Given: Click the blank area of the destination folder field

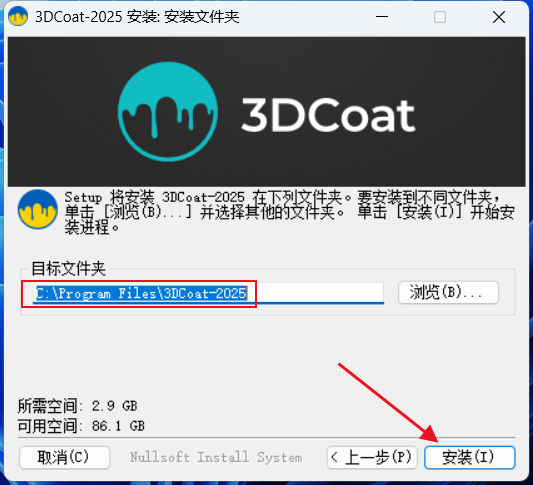Looking at the screenshot, I should tap(316, 293).
